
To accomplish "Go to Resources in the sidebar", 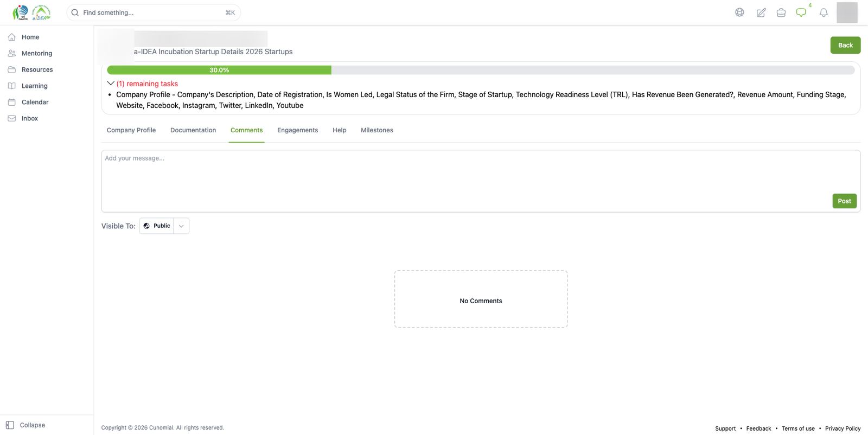I will pyautogui.click(x=37, y=69).
